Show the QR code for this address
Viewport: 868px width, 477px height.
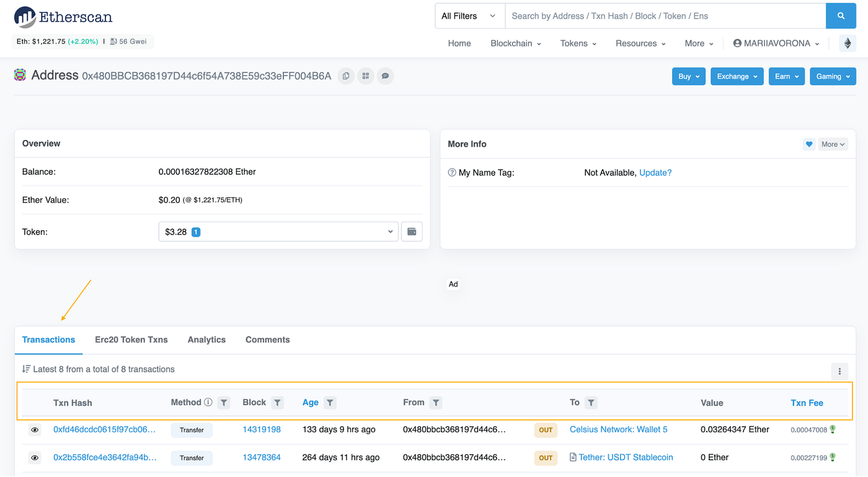coord(365,76)
